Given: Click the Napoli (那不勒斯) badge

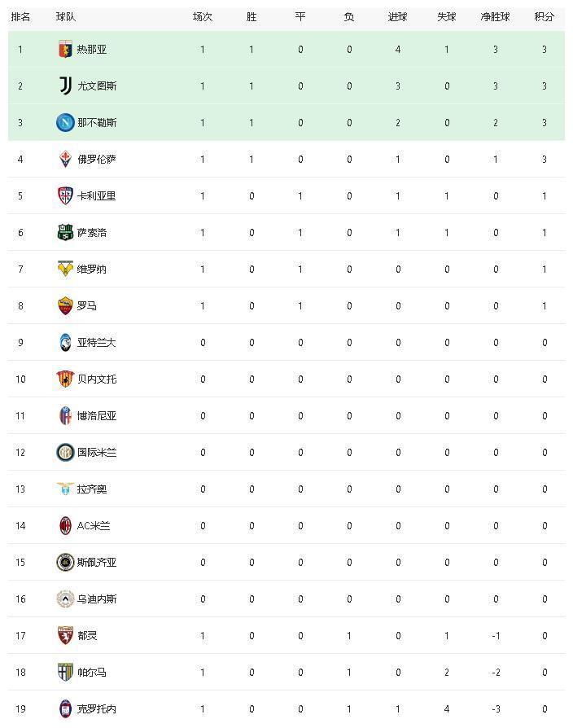Looking at the screenshot, I should pos(65,123).
